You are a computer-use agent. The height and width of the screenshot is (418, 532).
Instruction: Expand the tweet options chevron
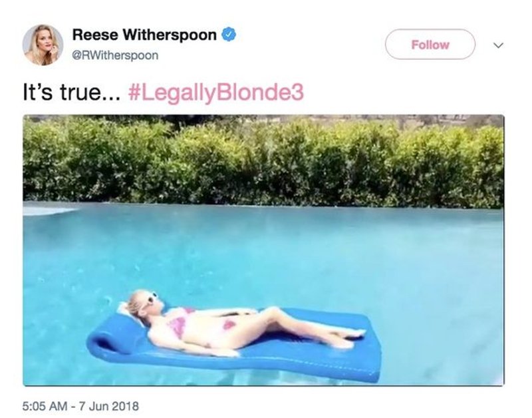click(497, 45)
